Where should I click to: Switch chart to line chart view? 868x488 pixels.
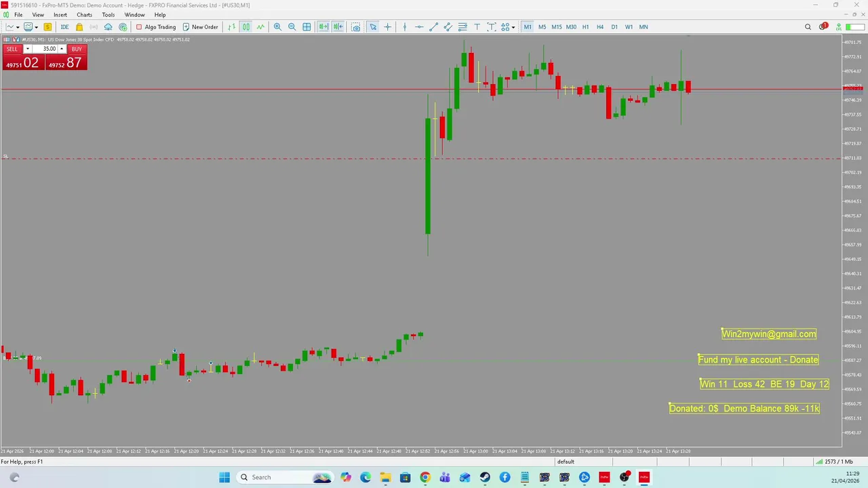tap(260, 27)
